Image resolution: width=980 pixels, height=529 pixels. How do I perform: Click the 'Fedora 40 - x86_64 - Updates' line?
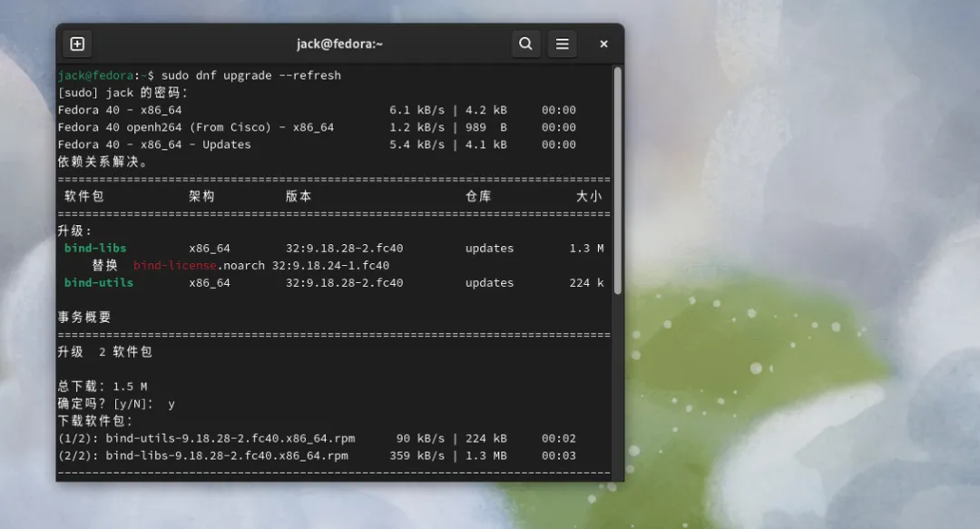click(x=317, y=144)
